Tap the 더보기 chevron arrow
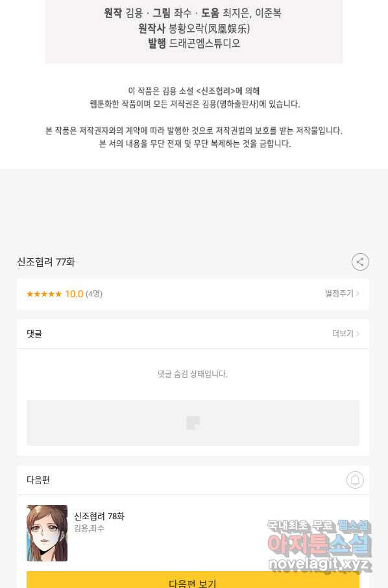Viewport: 388px width, 588px height. [358, 334]
